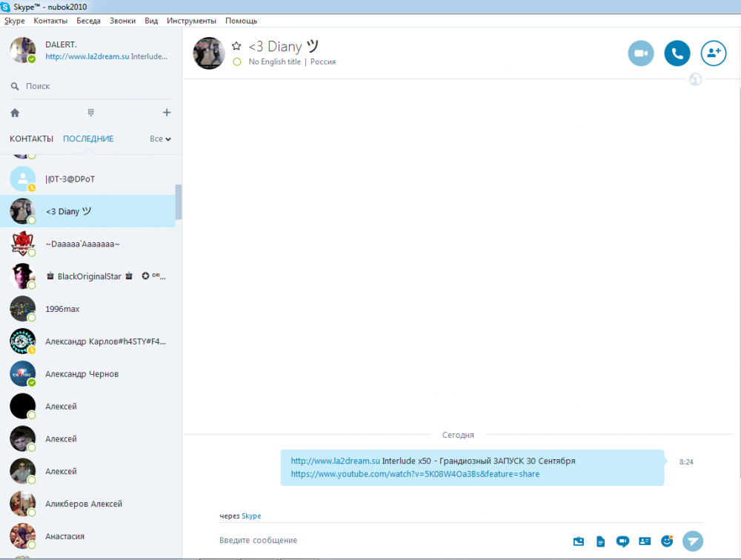Switch to the КОНТАКТЫ tab
741x560 pixels.
(31, 139)
